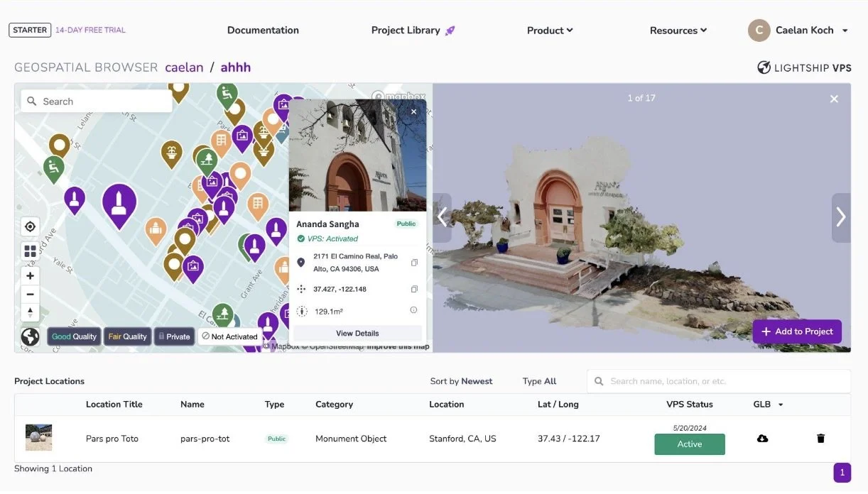Click View Details in popup

tap(357, 333)
